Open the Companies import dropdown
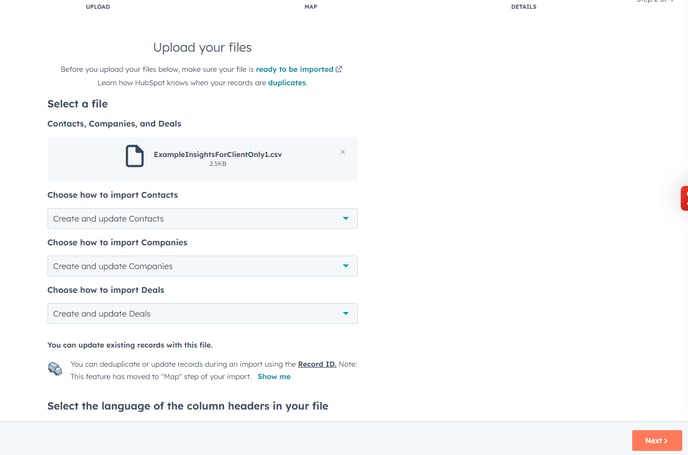 202,266
